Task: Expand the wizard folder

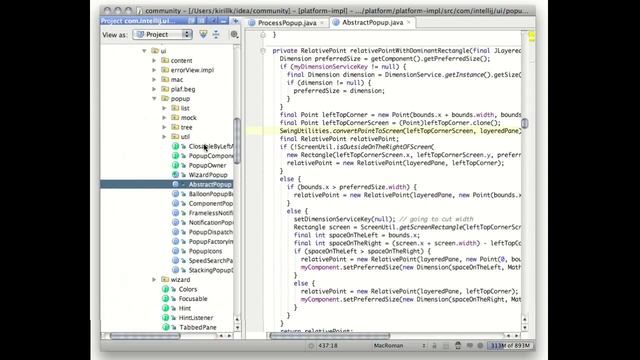Action: click(154, 280)
